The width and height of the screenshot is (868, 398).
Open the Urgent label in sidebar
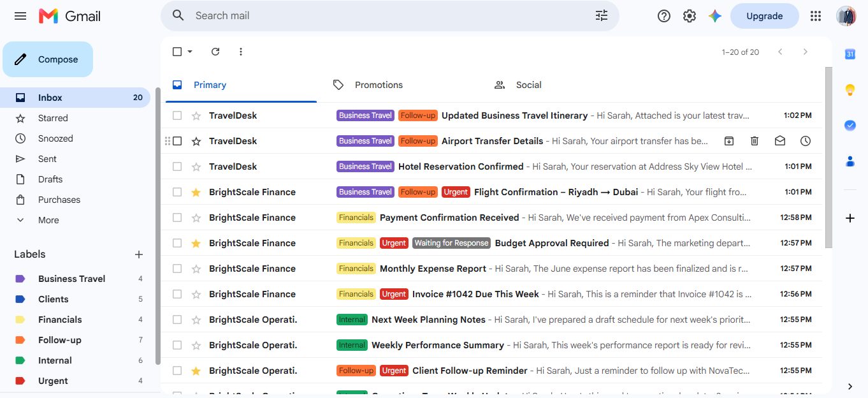[x=75, y=381]
